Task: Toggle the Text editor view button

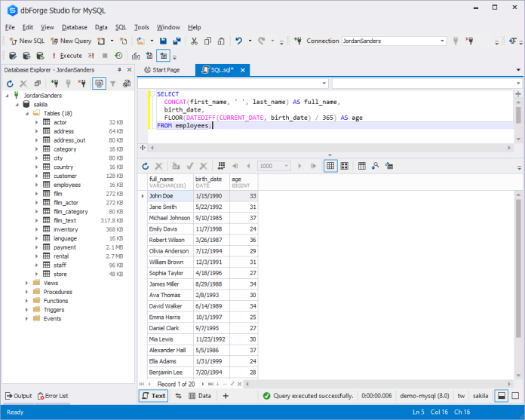Action: pyautogui.click(x=153, y=396)
